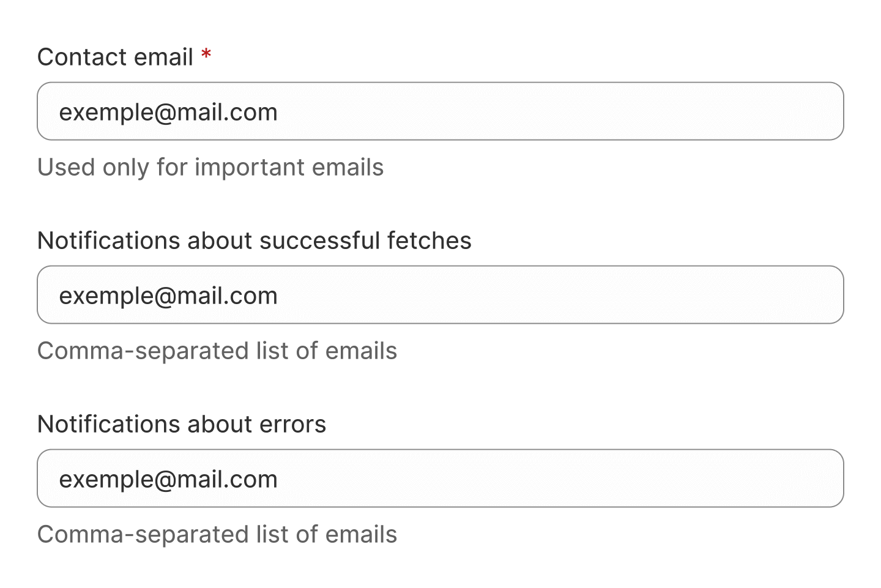Click 'Used only for important emails' hint
This screenshot has width=881, height=588.
[210, 167]
